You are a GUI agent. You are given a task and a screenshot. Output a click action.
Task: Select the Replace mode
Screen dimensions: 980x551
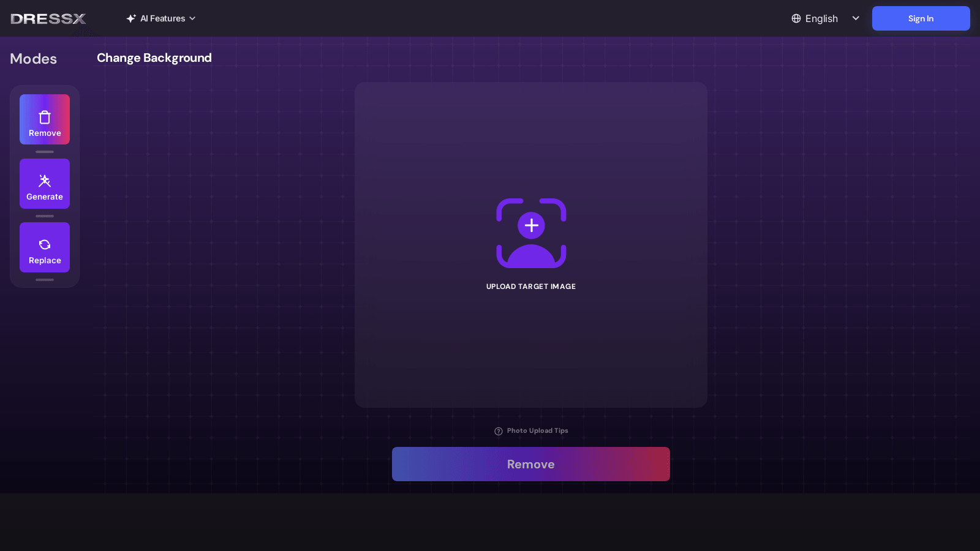point(45,247)
